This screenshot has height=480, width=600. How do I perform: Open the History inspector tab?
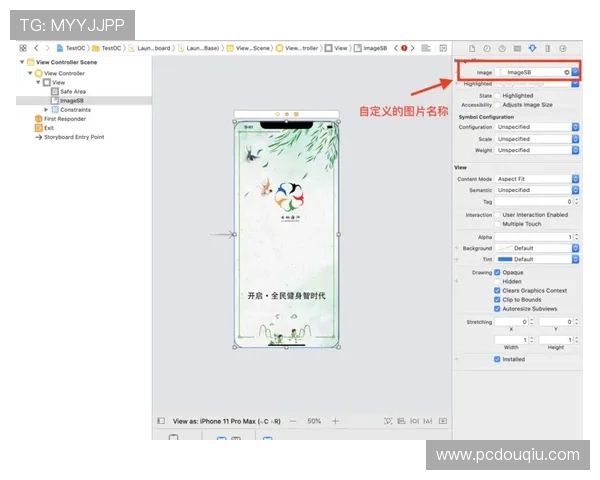tap(487, 49)
